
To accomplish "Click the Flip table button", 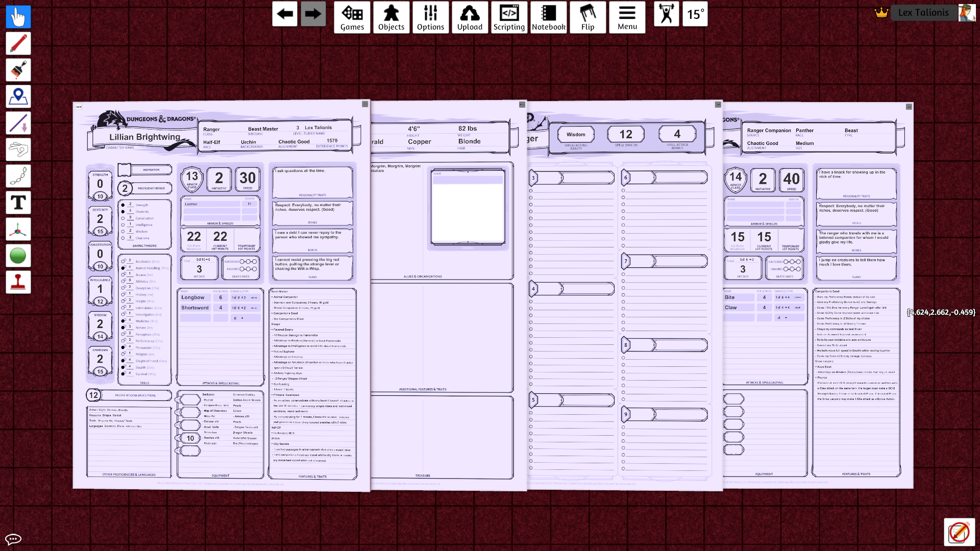I will (588, 17).
